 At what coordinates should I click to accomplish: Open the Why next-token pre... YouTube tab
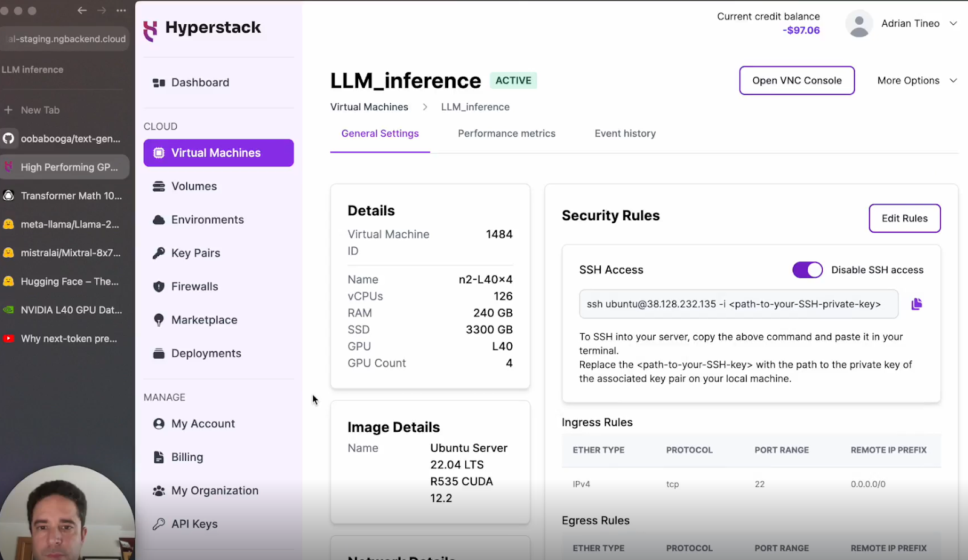pyautogui.click(x=64, y=339)
